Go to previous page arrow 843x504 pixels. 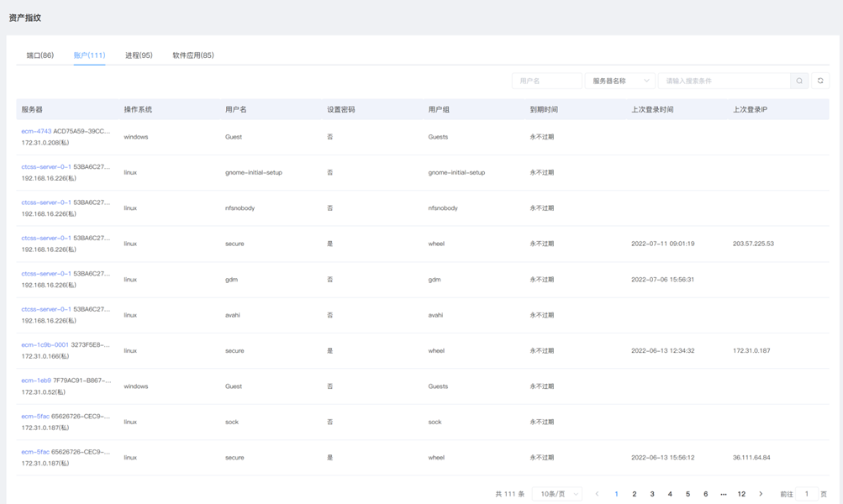pyautogui.click(x=597, y=494)
